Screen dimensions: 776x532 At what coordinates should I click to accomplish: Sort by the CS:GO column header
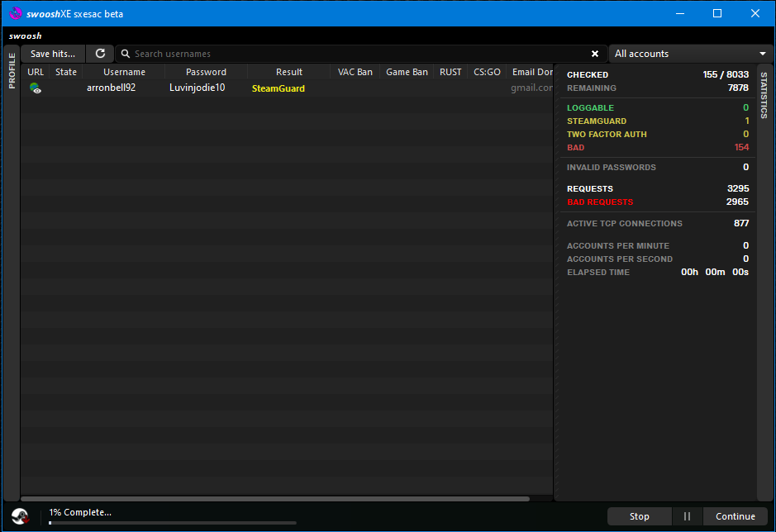tap(487, 72)
